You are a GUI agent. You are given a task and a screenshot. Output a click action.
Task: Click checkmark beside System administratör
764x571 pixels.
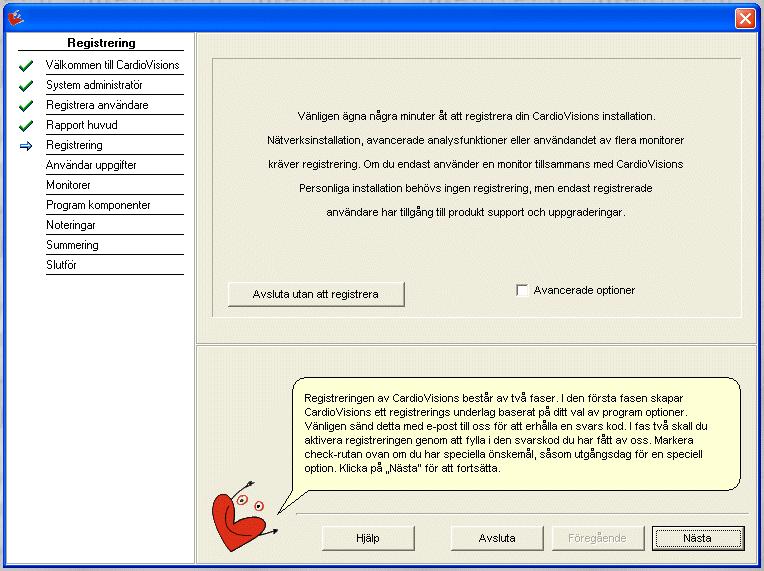click(26, 86)
